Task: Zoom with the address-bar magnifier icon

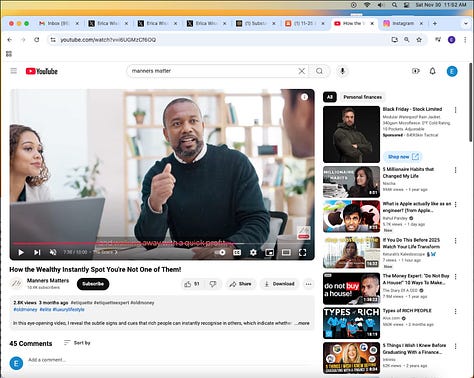Action: 407,40
